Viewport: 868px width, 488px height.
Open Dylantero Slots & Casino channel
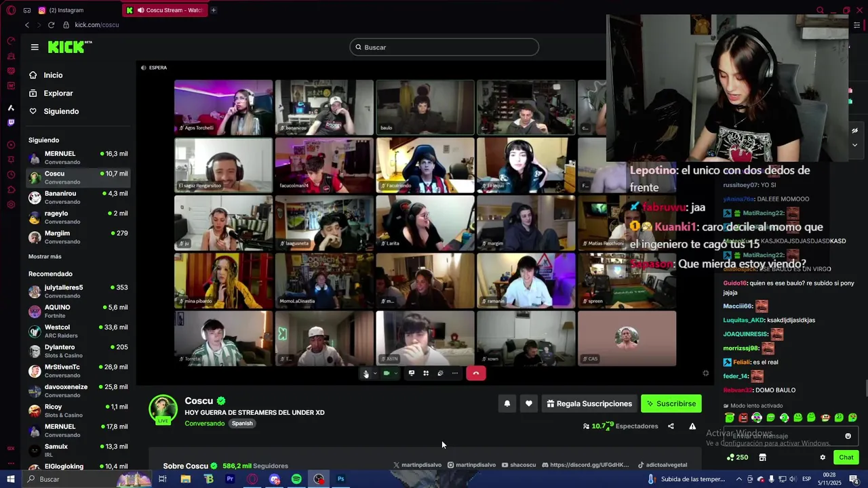click(78, 351)
